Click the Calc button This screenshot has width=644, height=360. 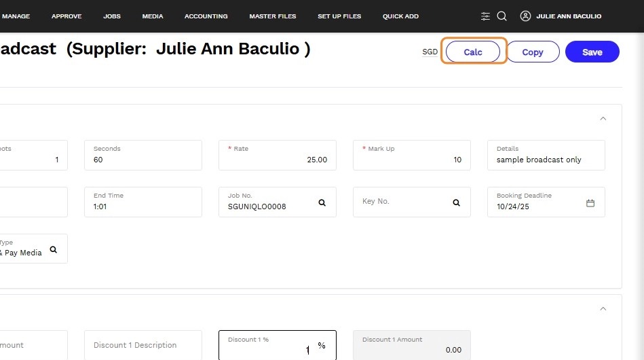pyautogui.click(x=473, y=52)
